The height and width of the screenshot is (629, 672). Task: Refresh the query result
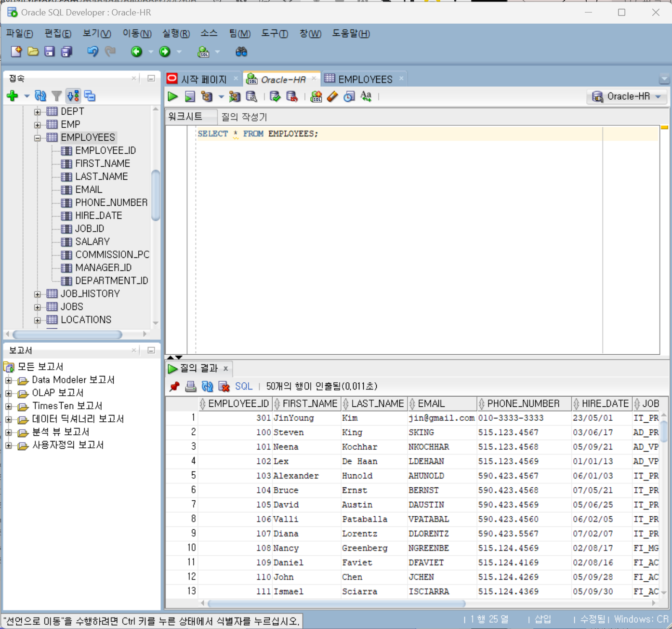click(x=208, y=386)
